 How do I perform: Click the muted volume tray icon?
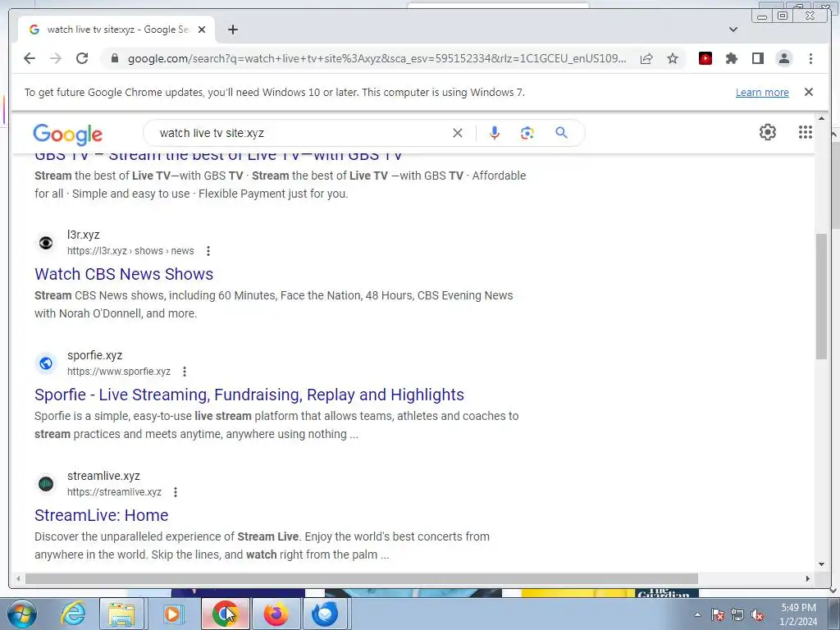[x=757, y=615]
